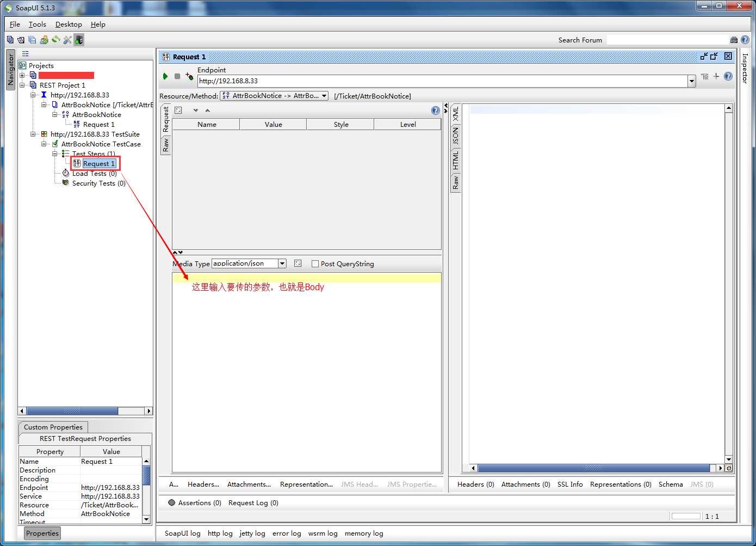Click the properties table vertical scrollbar
Screen dimensions: 756x546
coord(146,476)
